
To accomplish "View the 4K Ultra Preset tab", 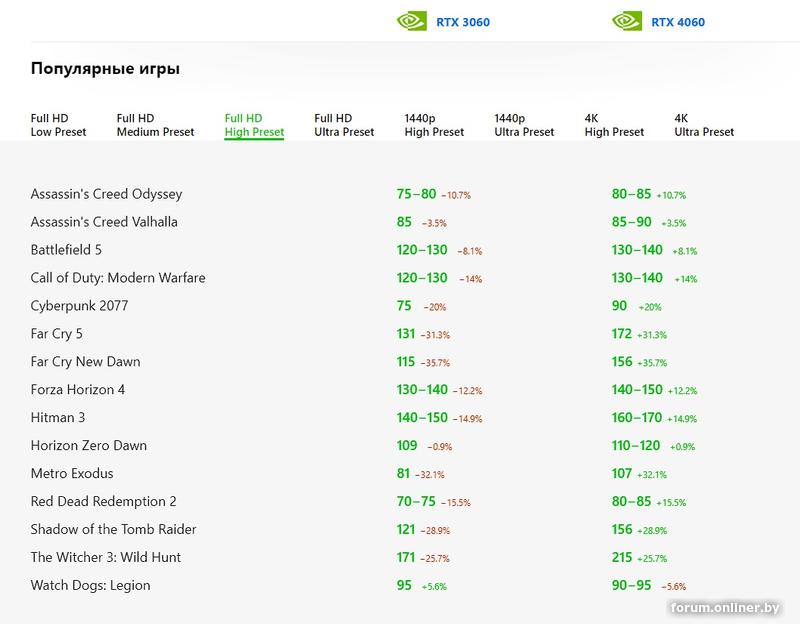I will pos(704,125).
